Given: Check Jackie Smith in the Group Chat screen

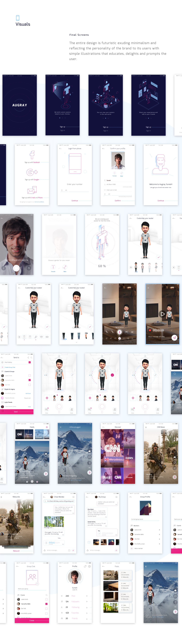Looking at the screenshot, I should click(x=46, y=599).
